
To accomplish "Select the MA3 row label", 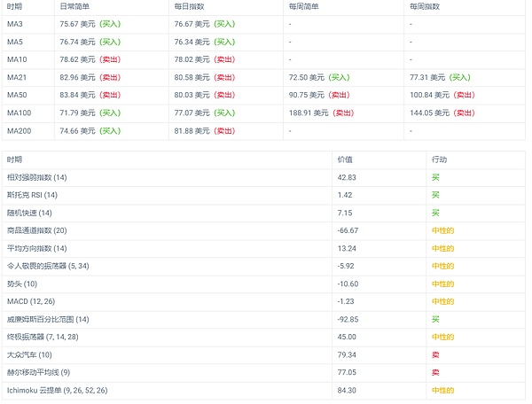I will pos(14,24).
